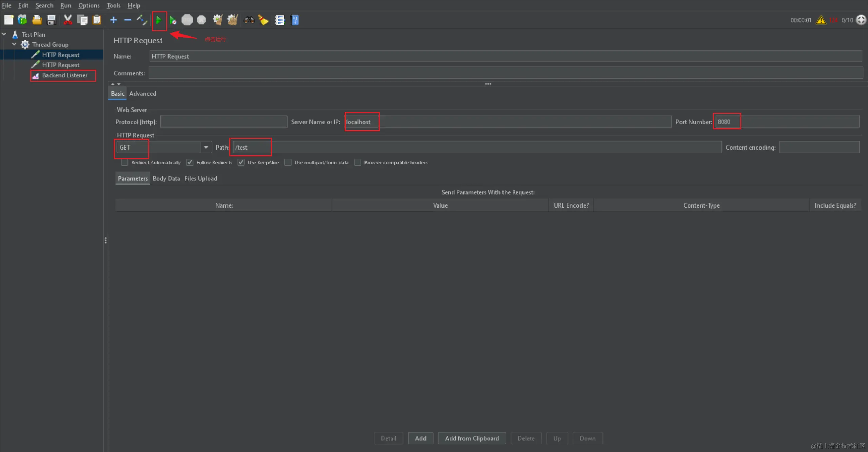The image size is (868, 452).
Task: Click the Add from Clipboard button
Action: click(472, 438)
